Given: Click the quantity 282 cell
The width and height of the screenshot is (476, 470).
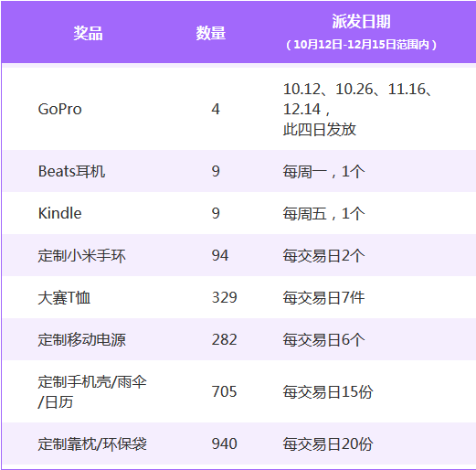Looking at the screenshot, I should pos(224,339).
